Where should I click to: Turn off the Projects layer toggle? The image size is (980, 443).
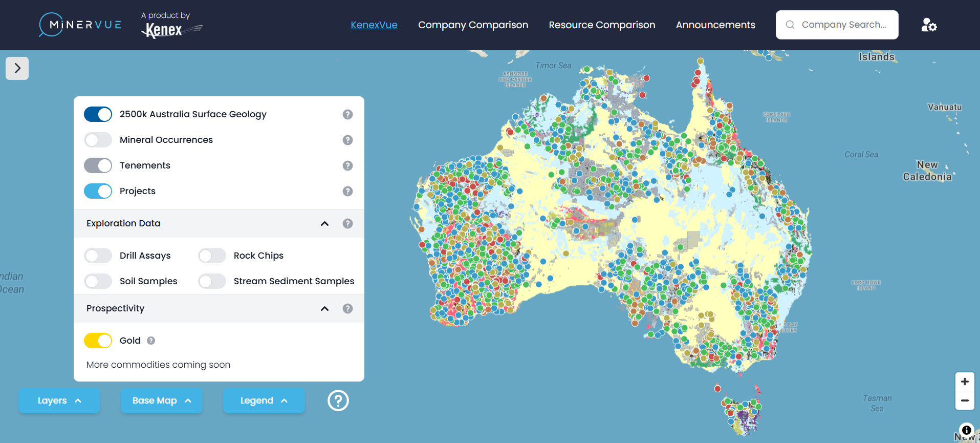click(98, 191)
